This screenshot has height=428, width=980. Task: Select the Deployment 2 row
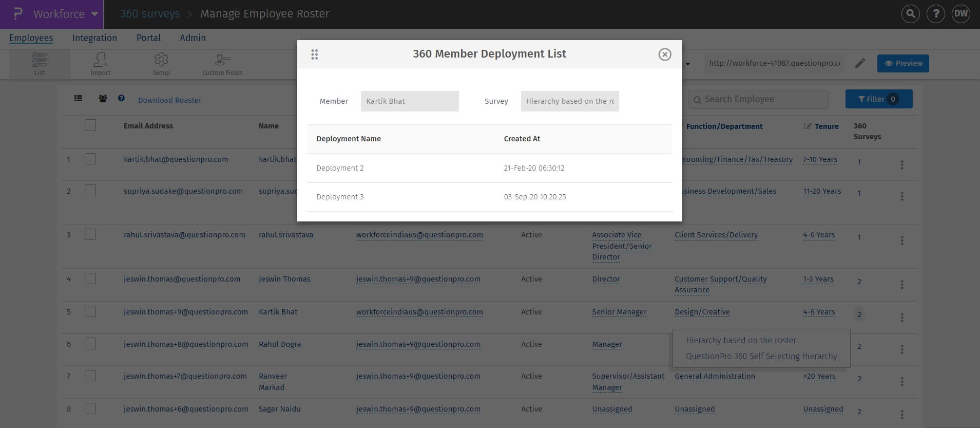coord(490,168)
